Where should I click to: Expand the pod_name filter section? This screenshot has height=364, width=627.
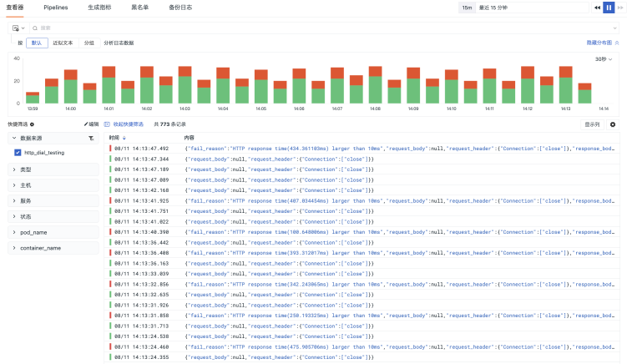pyautogui.click(x=33, y=232)
